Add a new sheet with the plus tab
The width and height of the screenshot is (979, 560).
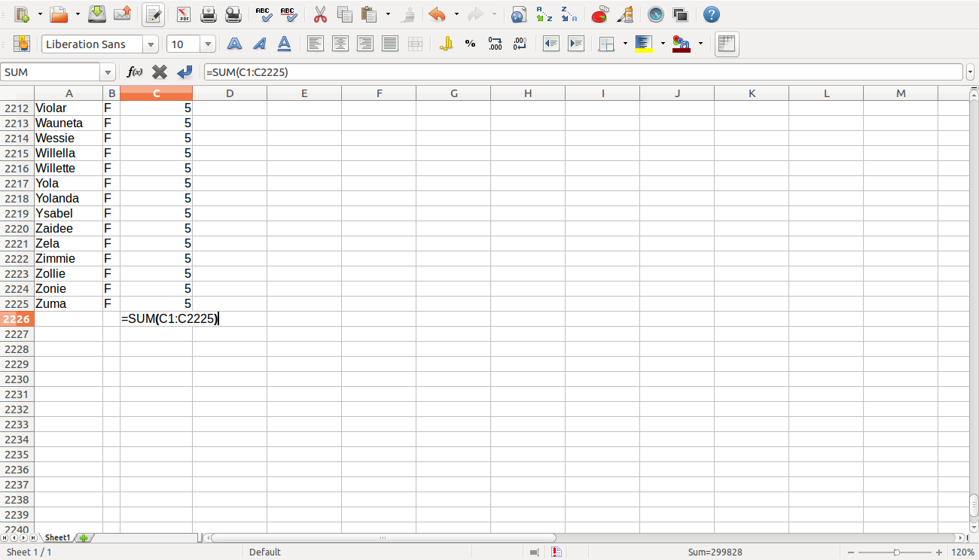pos(84,537)
